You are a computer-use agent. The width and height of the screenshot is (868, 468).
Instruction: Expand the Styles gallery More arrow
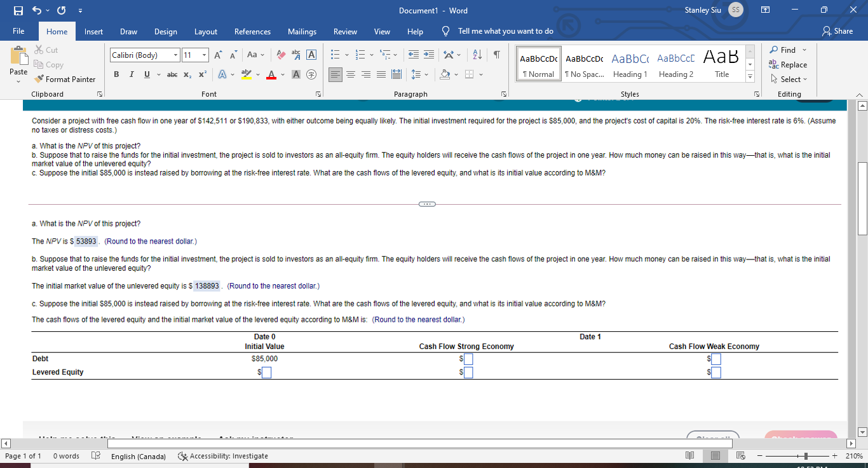click(x=750, y=74)
